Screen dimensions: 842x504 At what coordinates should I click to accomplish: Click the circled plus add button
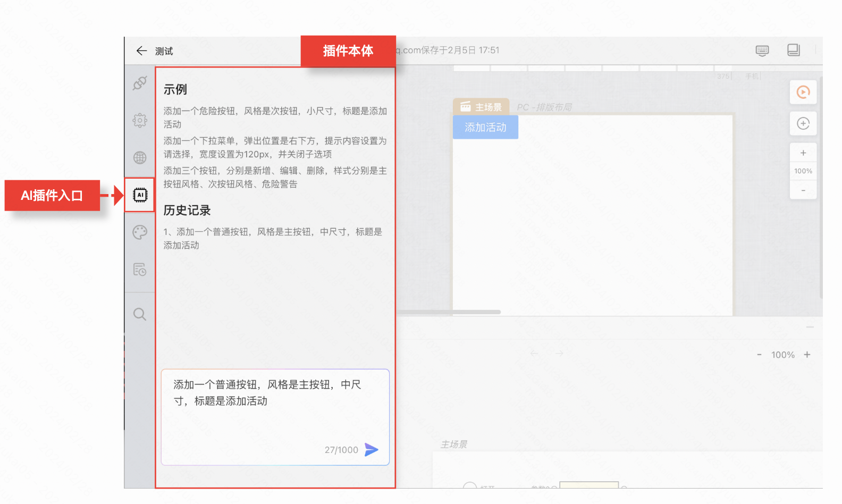click(803, 124)
